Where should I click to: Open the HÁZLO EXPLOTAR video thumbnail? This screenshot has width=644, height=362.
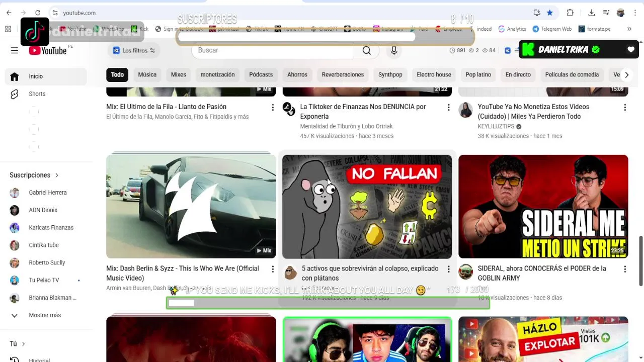pyautogui.click(x=543, y=339)
